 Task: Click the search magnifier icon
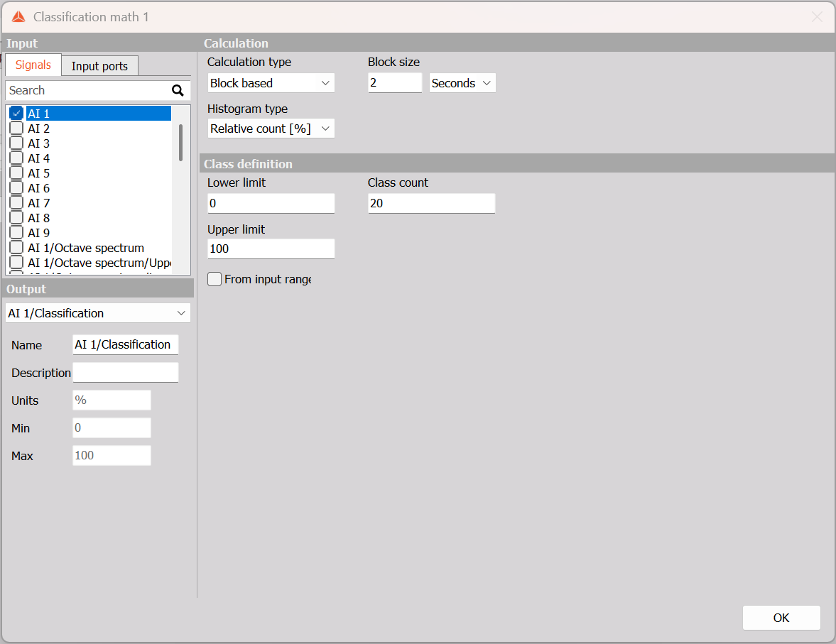click(x=178, y=91)
